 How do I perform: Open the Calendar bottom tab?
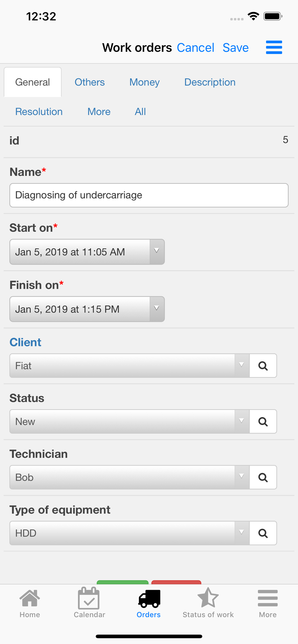89,604
